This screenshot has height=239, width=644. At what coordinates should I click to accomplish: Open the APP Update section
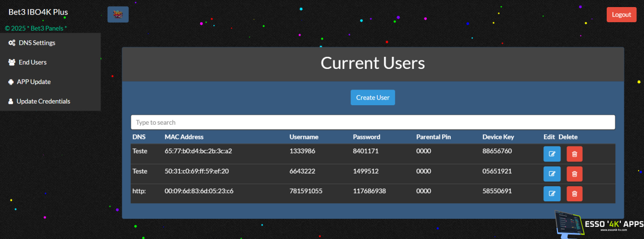pyautogui.click(x=34, y=82)
